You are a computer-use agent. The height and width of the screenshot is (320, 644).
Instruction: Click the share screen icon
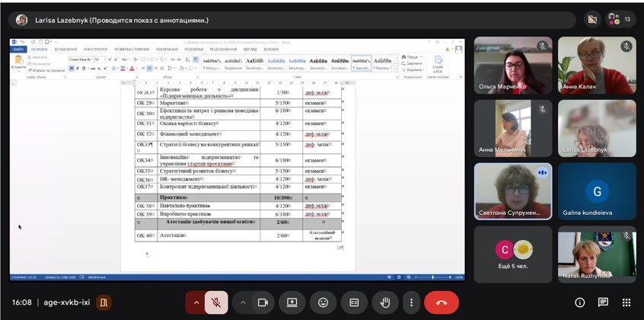(292, 302)
